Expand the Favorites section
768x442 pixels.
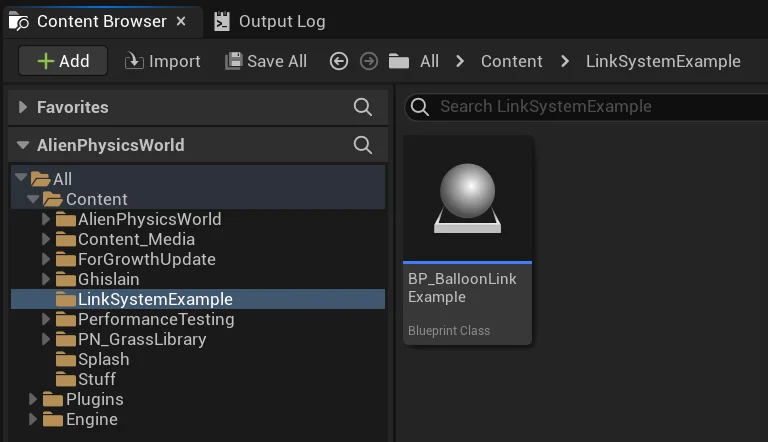23,107
